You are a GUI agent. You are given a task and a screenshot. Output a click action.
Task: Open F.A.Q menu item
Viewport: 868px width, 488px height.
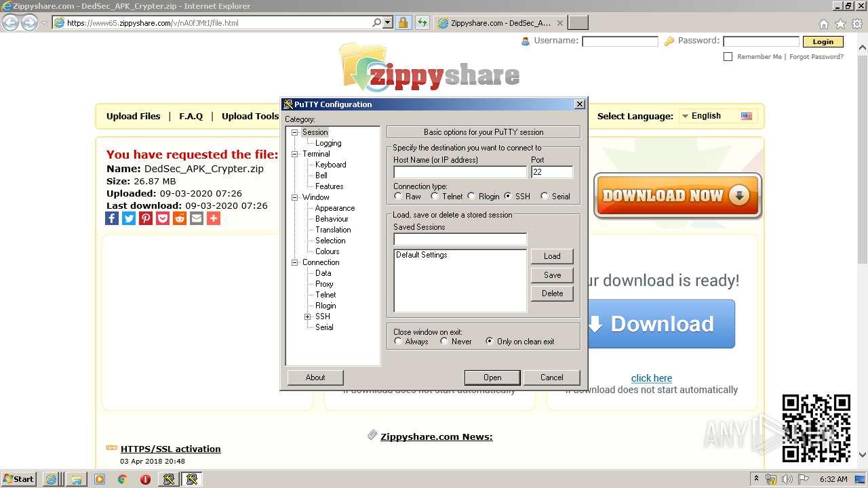191,116
